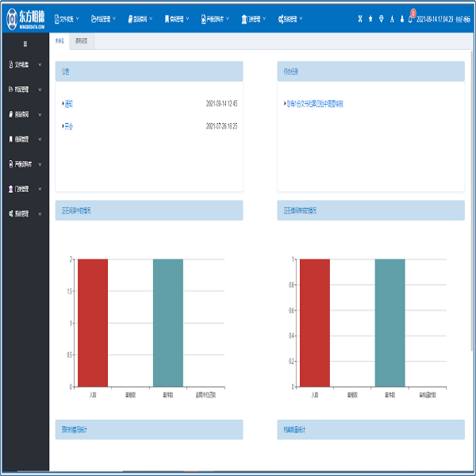Image resolution: width=476 pixels, height=476 pixels.
Task: Open the 通知 announcement link
Action: [69, 103]
